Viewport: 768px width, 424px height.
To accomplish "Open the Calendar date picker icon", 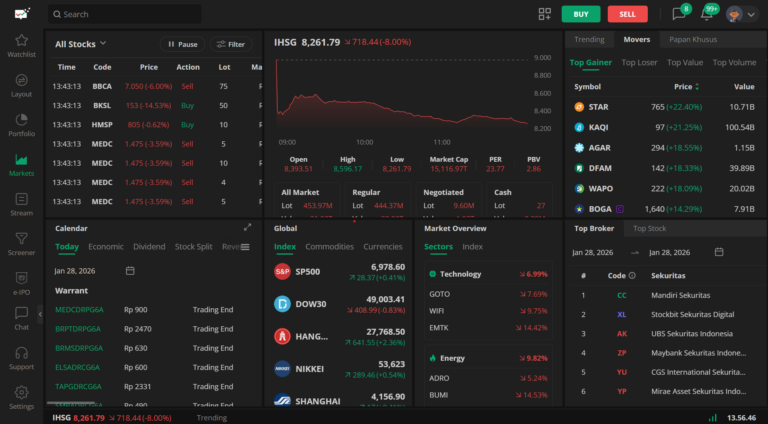I will pos(130,270).
